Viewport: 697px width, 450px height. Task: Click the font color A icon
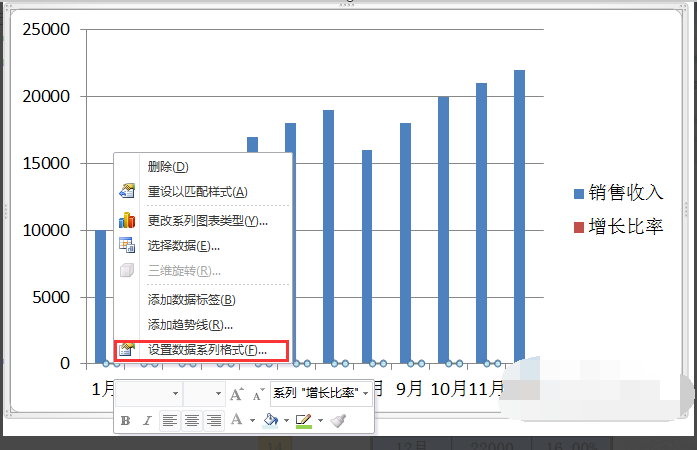point(237,420)
